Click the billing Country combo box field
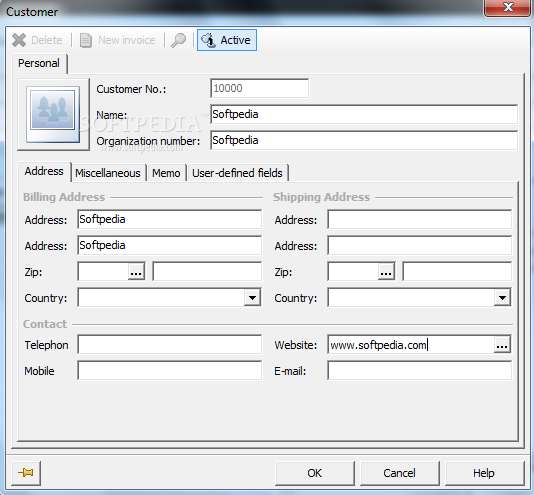This screenshot has height=495, width=534. [161, 297]
